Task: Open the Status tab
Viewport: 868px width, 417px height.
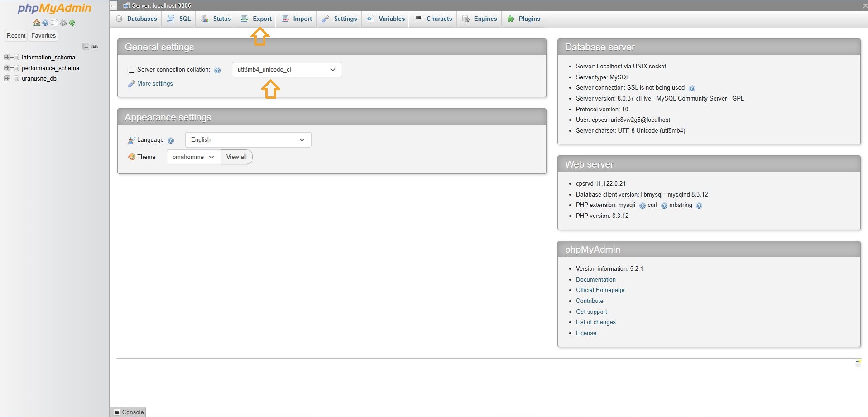Action: tap(216, 19)
